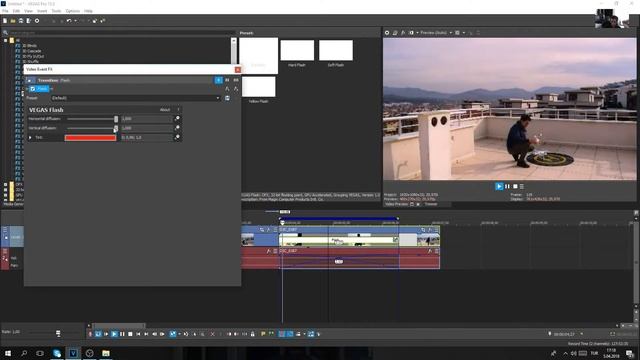Toggle Enable Snapping in the timeline toolbar
This screenshot has width=640, height=360.
(x=282, y=334)
